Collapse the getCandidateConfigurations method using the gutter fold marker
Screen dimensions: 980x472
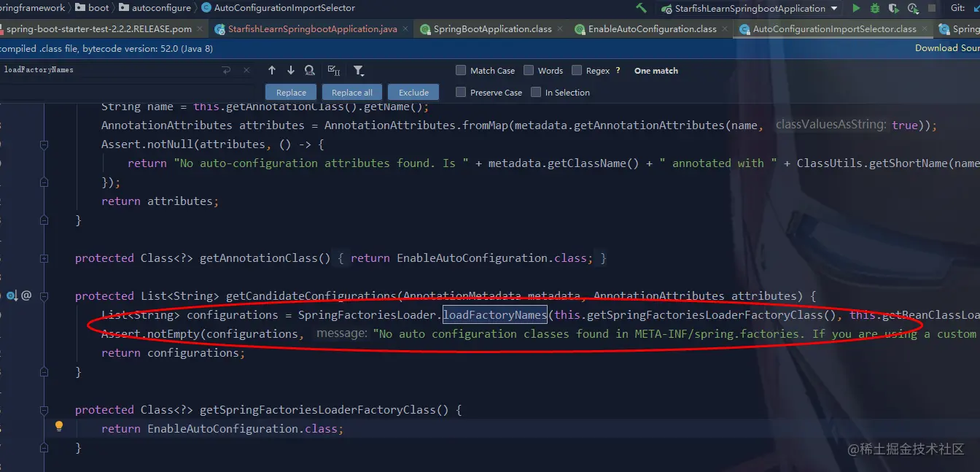pos(44,296)
